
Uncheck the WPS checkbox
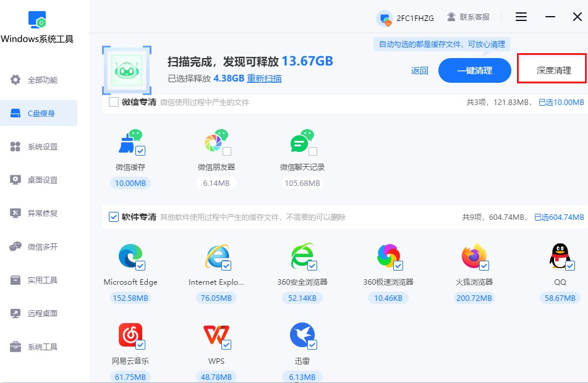coord(226,345)
